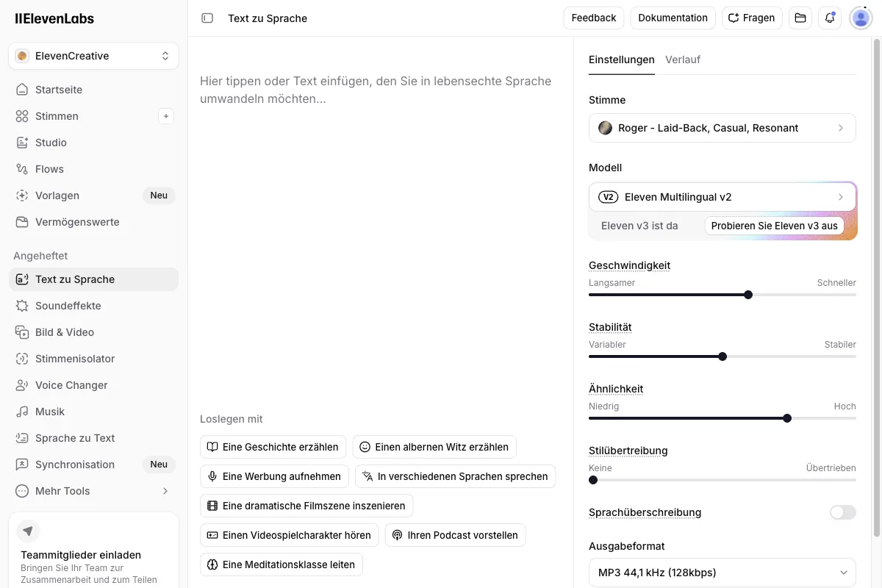This screenshot has height=588, width=882.
Task: Click the plus button next to Stimmen
Action: coord(166,116)
